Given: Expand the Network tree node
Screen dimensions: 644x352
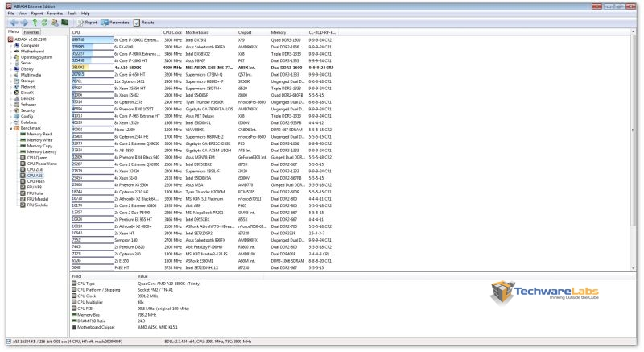Looking at the screenshot, I should [x=11, y=87].
